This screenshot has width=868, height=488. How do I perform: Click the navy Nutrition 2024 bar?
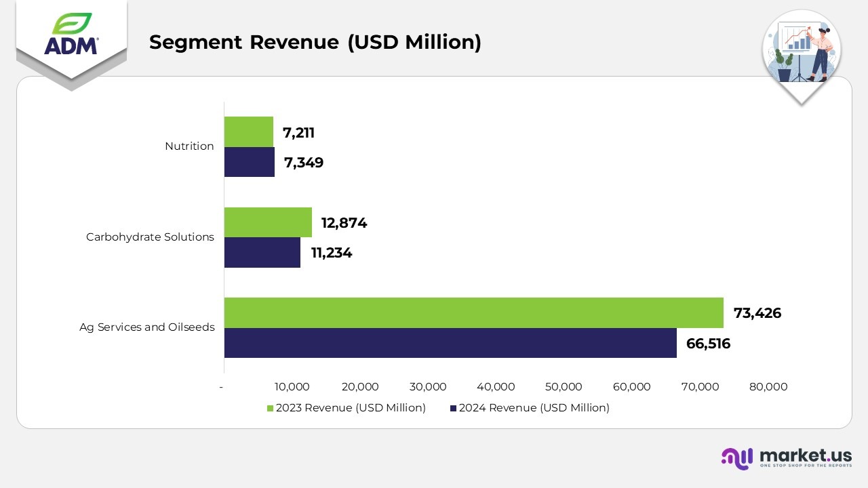tap(250, 163)
